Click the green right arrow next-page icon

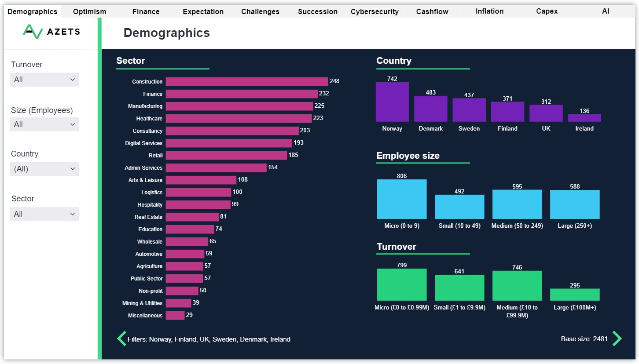617,339
